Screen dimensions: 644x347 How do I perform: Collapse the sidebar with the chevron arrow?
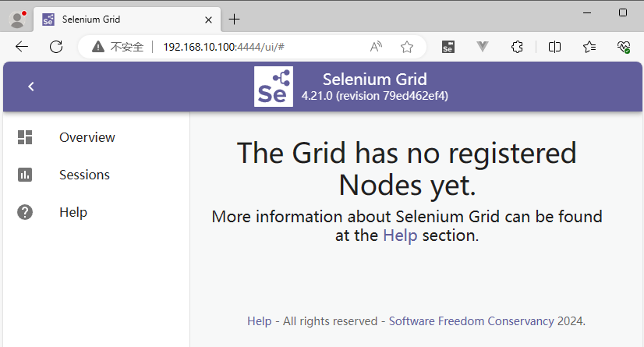[x=31, y=87]
